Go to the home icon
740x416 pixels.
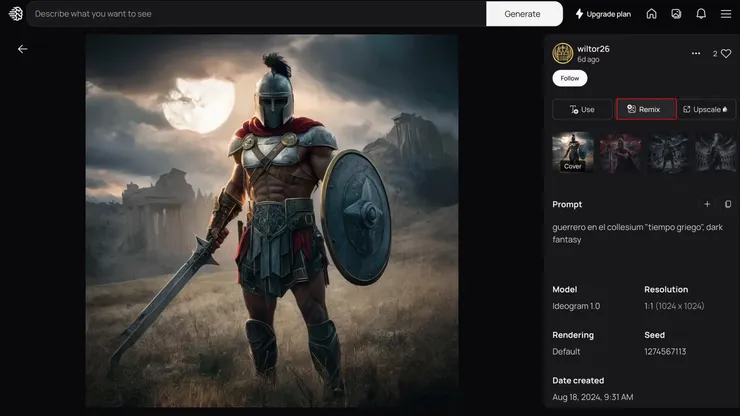651,14
